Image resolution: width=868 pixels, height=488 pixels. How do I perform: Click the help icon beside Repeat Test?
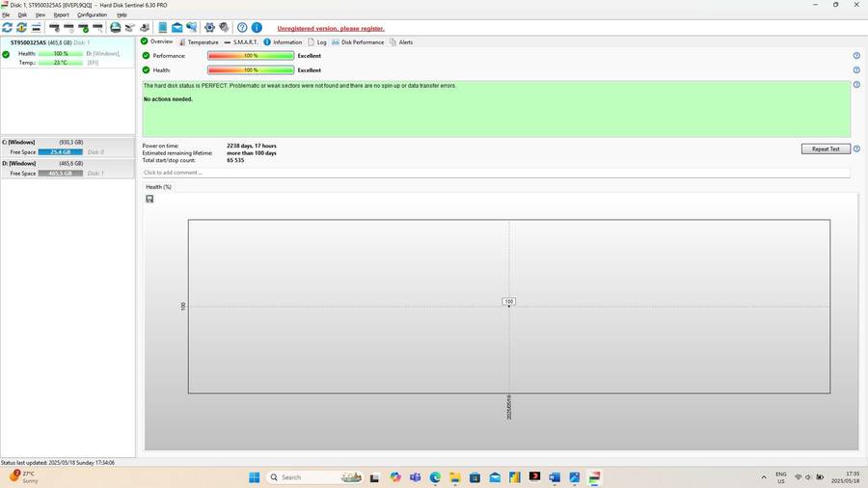click(856, 149)
